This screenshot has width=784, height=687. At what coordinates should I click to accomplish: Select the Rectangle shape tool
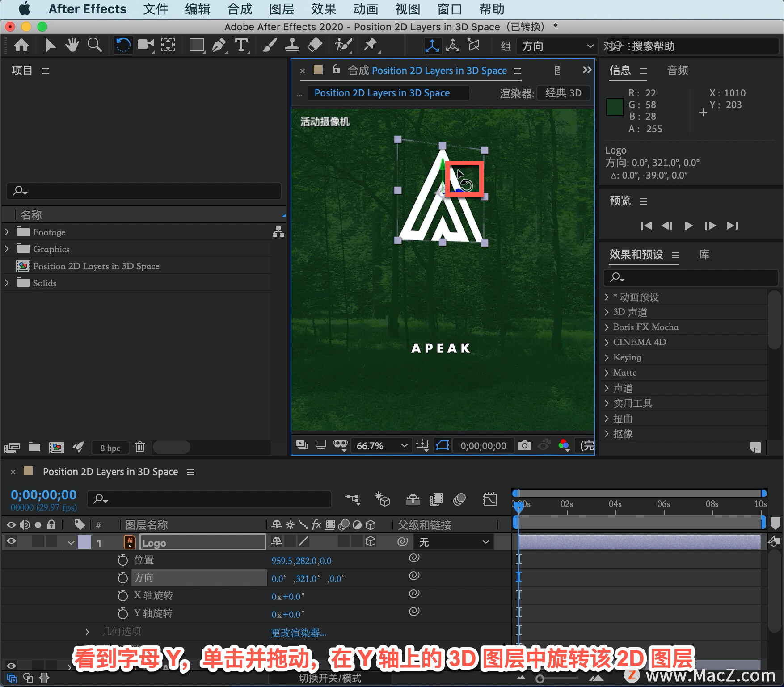(x=196, y=45)
